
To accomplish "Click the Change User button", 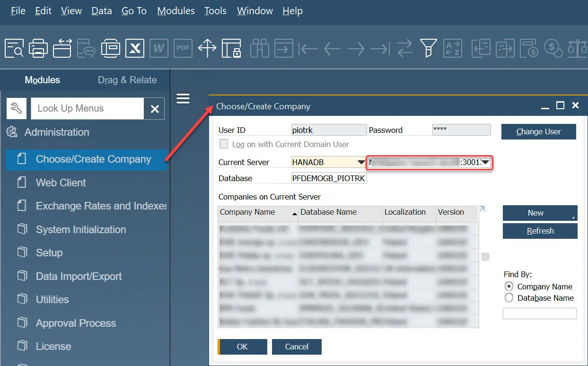I will [538, 132].
